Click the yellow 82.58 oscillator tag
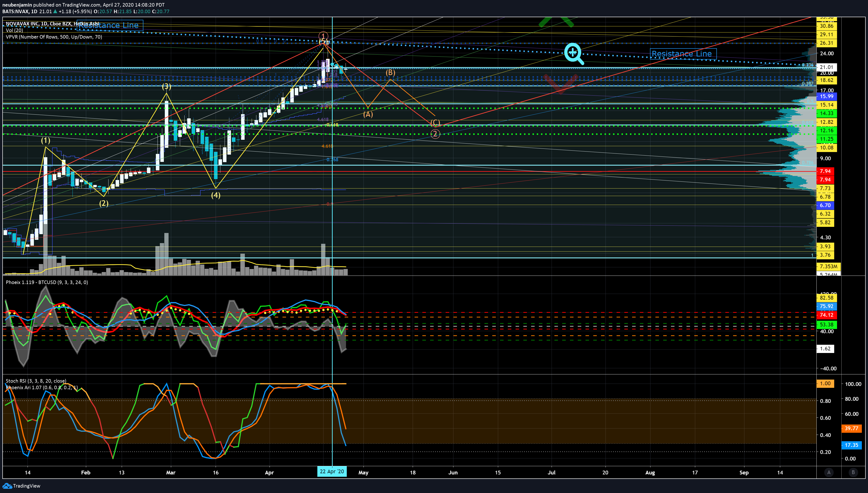The image size is (868, 493). click(826, 298)
